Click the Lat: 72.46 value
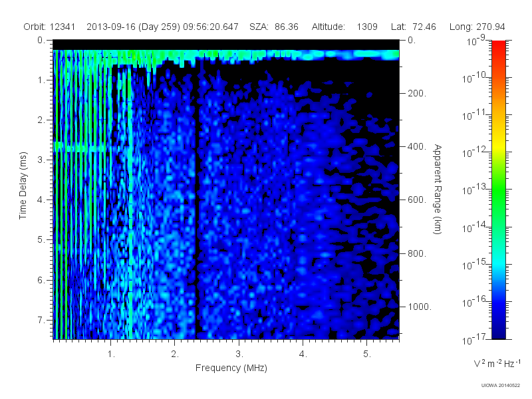This screenshot has width=532, height=399. 413,27
